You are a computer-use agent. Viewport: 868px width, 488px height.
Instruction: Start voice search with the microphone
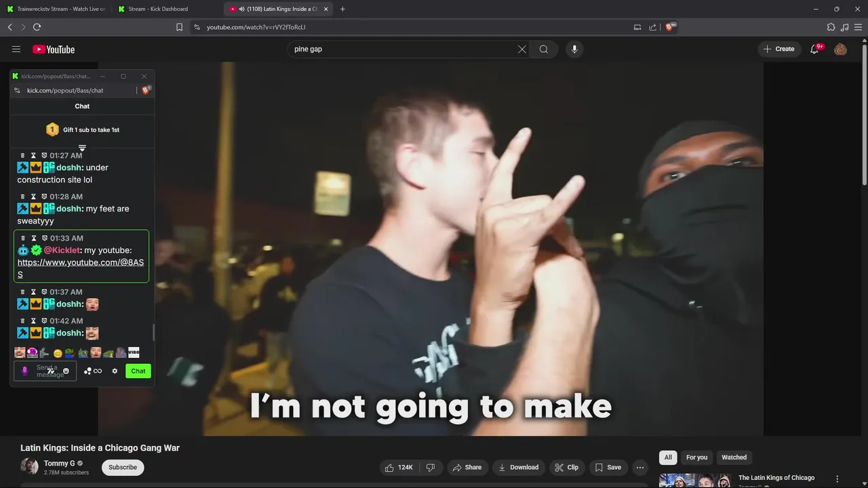[574, 49]
